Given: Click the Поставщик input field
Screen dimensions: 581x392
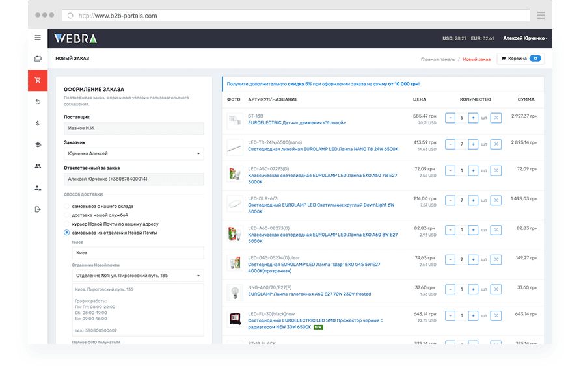Looking at the screenshot, I should tap(134, 128).
